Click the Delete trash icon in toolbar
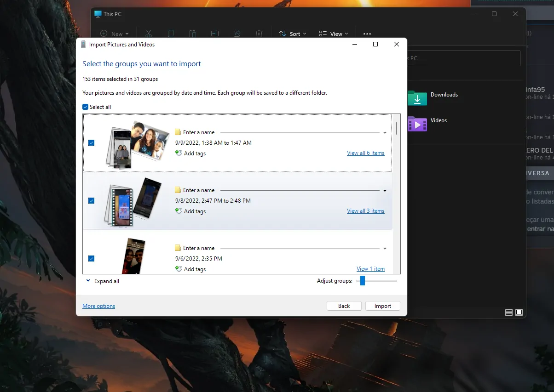 point(259,34)
